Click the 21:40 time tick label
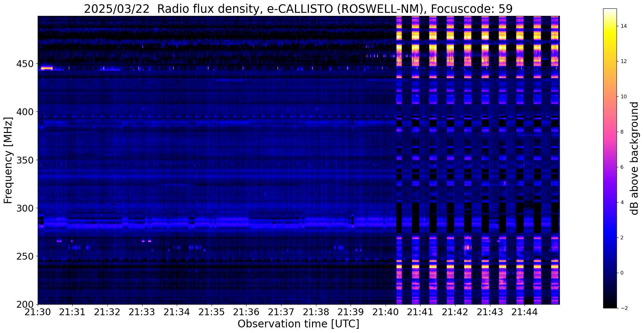 (x=386, y=312)
